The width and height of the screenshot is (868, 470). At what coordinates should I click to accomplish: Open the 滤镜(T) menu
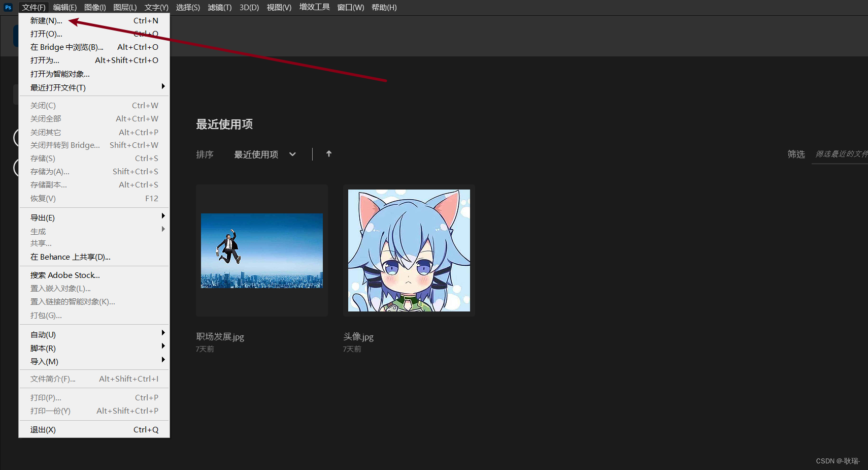point(219,7)
